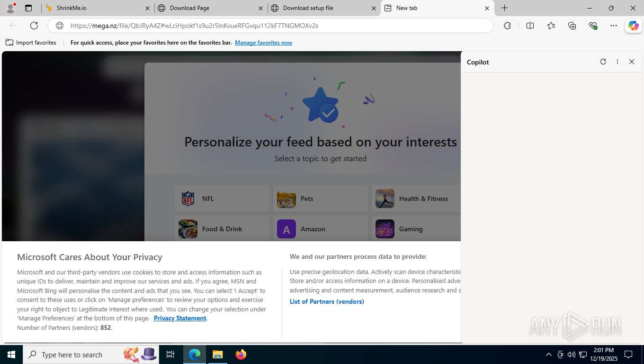
Task: Open the volume speaker tray icon
Action: (x=571, y=355)
